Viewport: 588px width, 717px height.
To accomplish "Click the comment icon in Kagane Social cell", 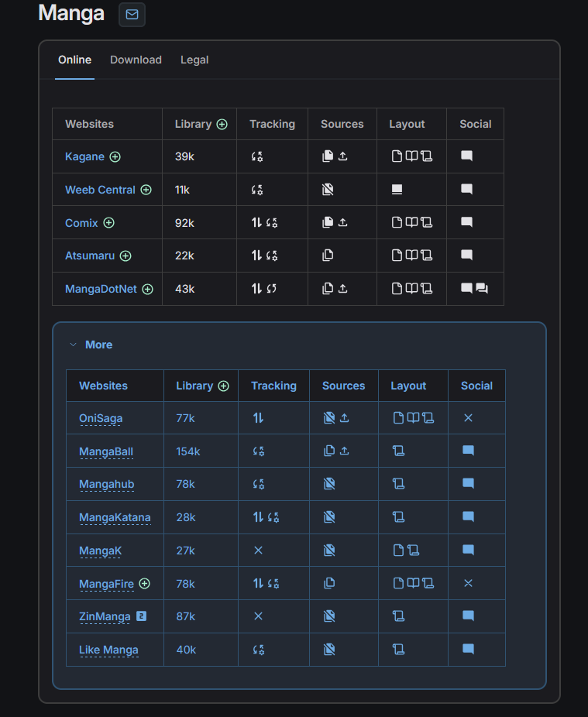I will tap(466, 156).
